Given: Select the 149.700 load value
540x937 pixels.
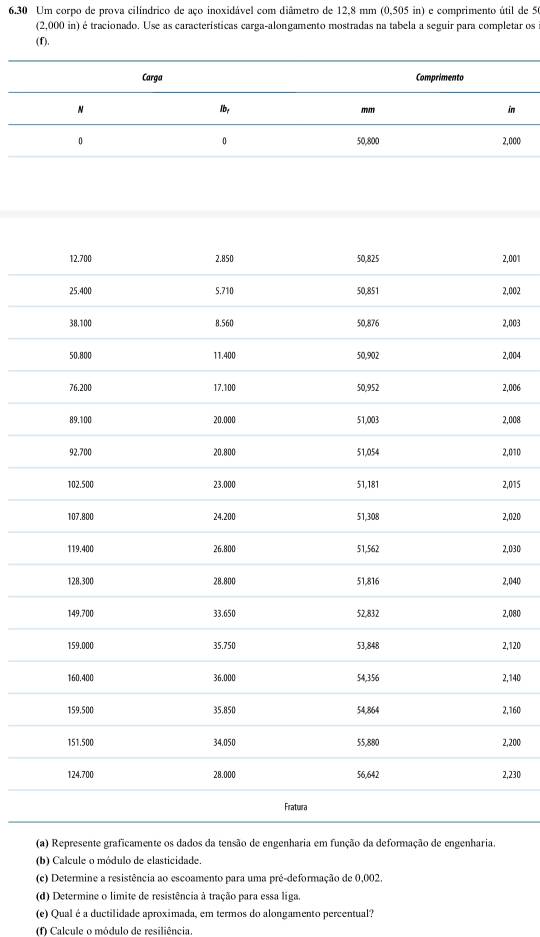Looking at the screenshot, I should (x=81, y=614).
